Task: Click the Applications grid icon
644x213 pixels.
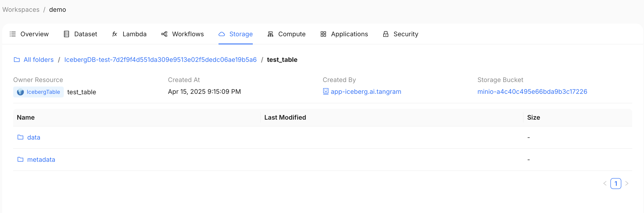Action: tap(323, 34)
